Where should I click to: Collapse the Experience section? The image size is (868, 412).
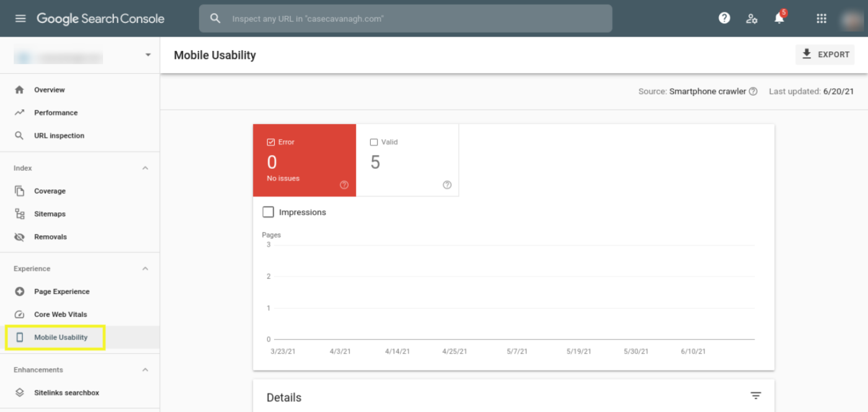pos(145,269)
